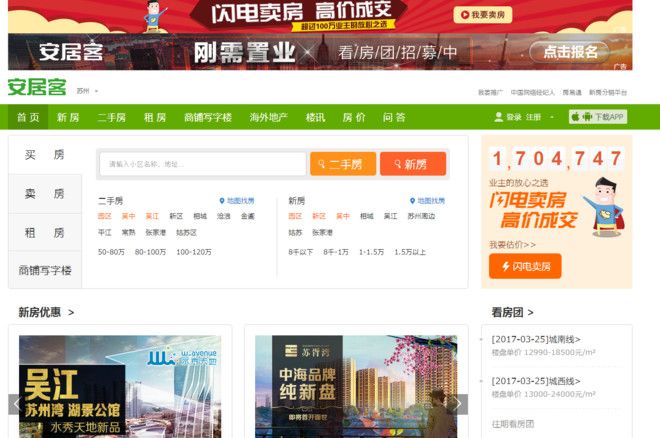Click the 点击报名 button in 刚需置业 banner
Image resolution: width=660 pixels, height=438 pixels.
point(569,52)
